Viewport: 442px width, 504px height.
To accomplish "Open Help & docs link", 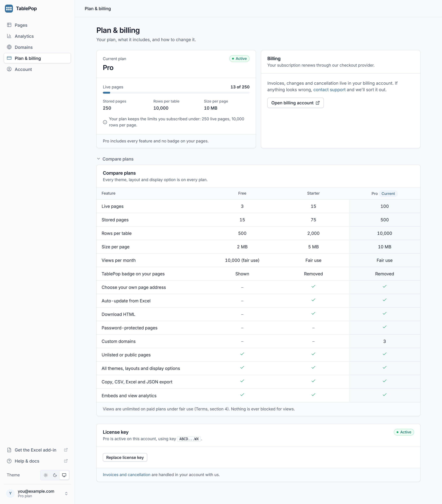I will (37, 461).
